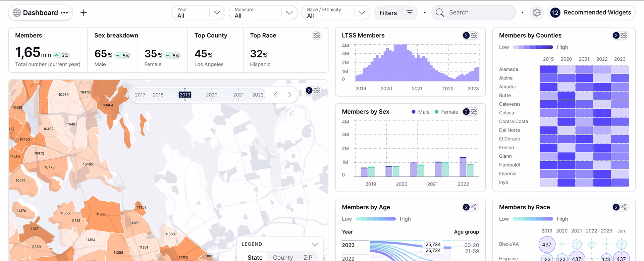
Task: Open the map widget settings icon
Action: [x=316, y=91]
